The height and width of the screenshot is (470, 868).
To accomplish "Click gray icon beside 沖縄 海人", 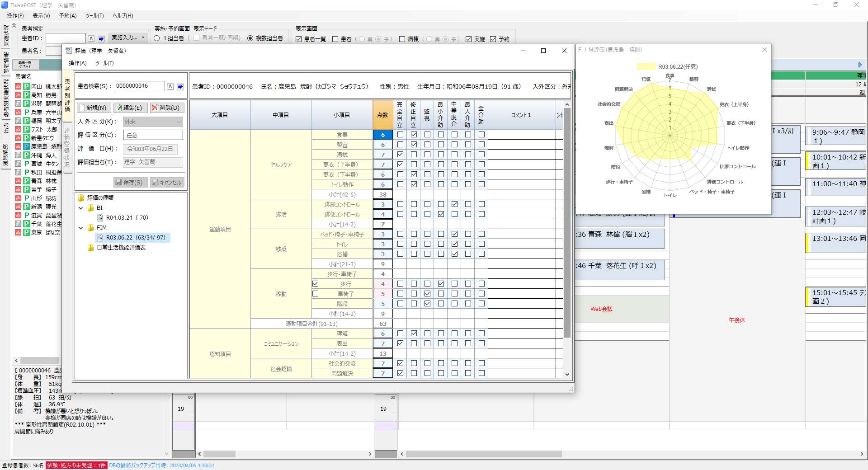I will 18,155.
